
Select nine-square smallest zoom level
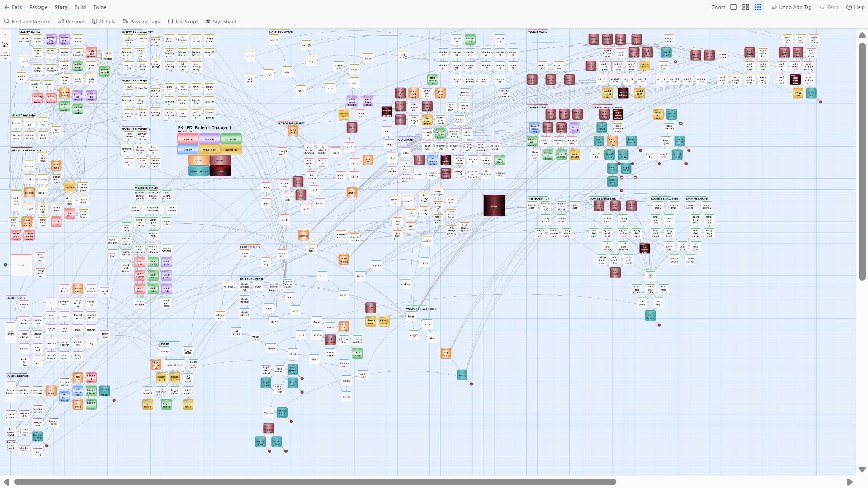(x=758, y=7)
